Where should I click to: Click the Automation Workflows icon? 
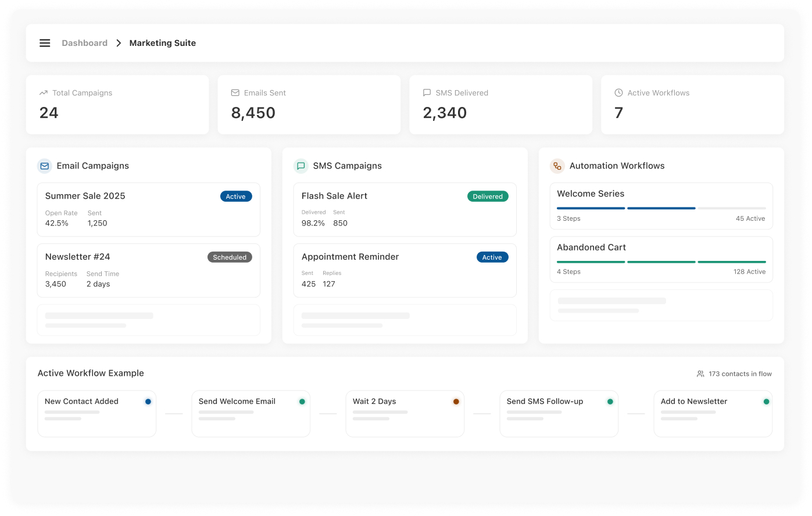(557, 166)
